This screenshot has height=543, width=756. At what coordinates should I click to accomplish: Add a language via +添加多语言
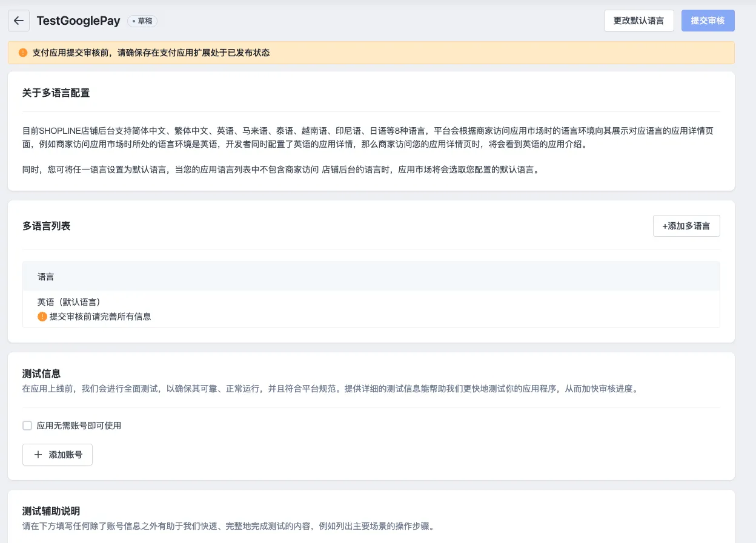pos(686,226)
